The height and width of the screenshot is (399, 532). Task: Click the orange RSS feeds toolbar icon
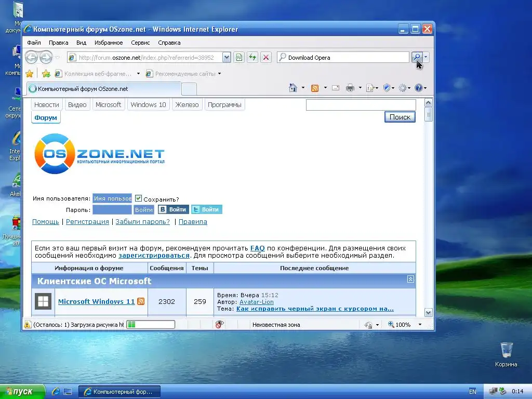[315, 88]
